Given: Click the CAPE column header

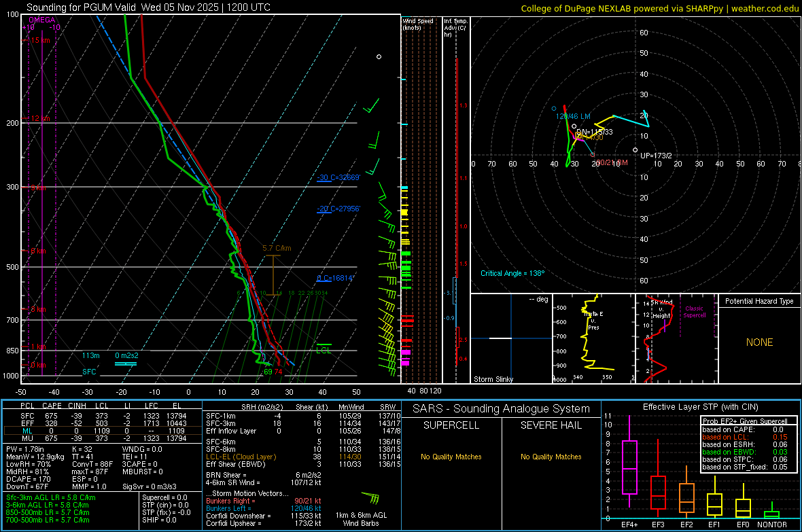Looking at the screenshot, I should click(x=52, y=406).
